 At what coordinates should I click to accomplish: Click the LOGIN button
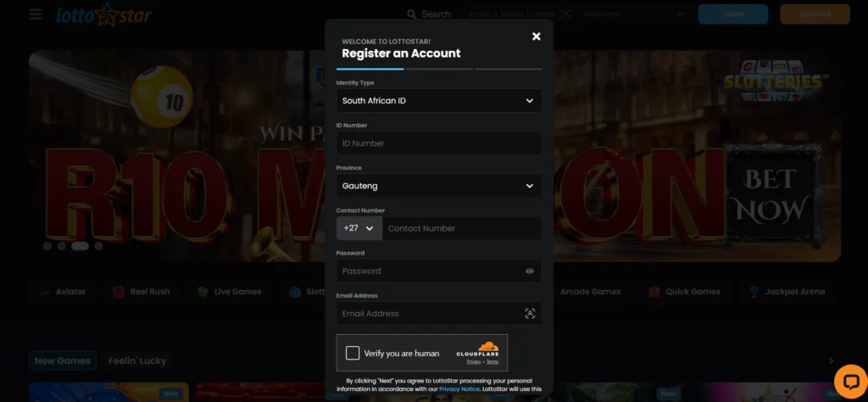[733, 14]
